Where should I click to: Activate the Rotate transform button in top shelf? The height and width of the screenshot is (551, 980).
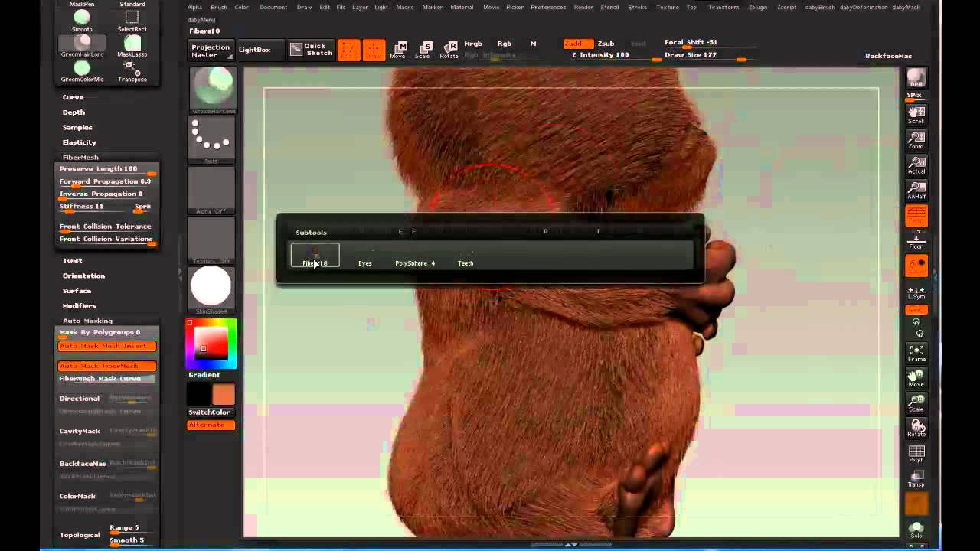tap(449, 50)
